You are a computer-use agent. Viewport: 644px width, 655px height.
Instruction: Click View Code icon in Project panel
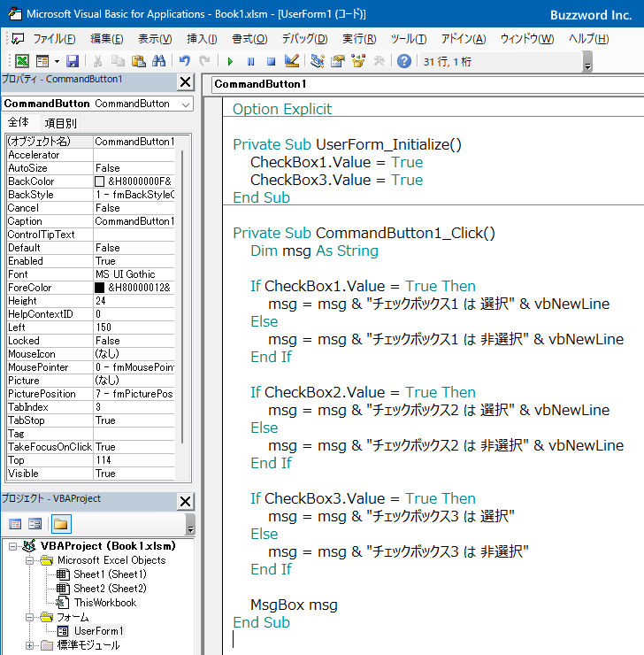point(15,524)
